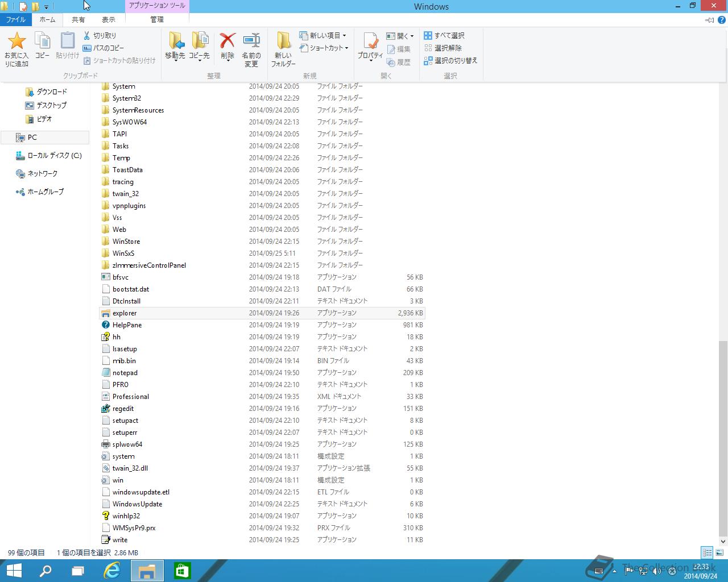Open the quick access toolbar customize arrow
The height and width of the screenshot is (582, 728).
point(46,7)
